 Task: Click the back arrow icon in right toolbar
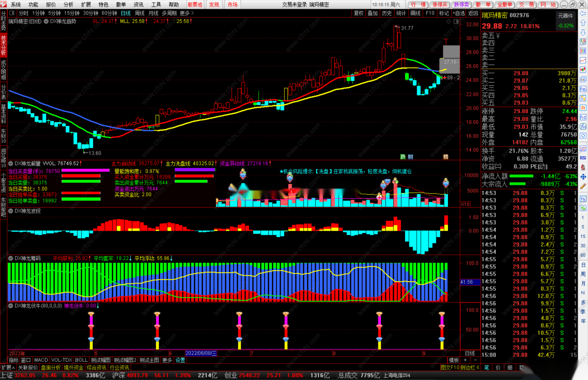(x=583, y=14)
